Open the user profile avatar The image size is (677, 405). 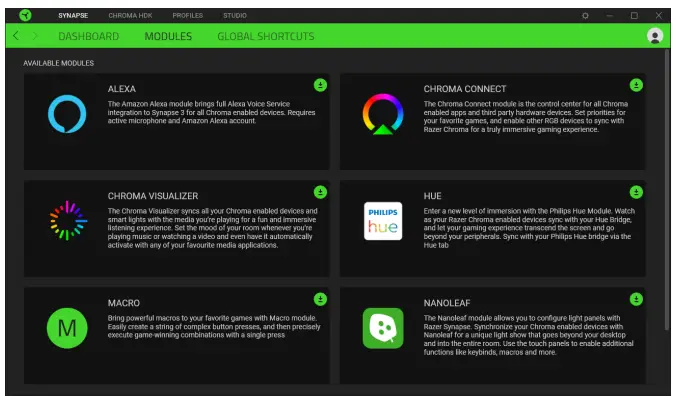(655, 35)
